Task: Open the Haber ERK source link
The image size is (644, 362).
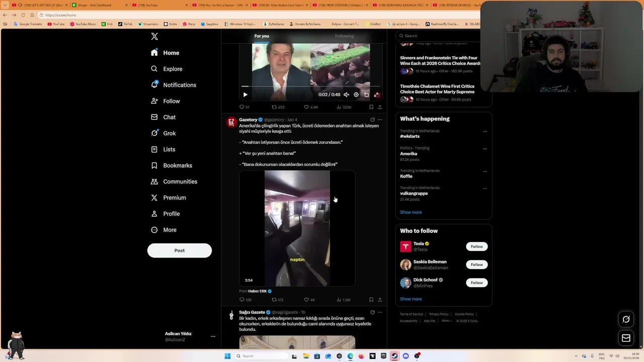Action: (x=260, y=291)
